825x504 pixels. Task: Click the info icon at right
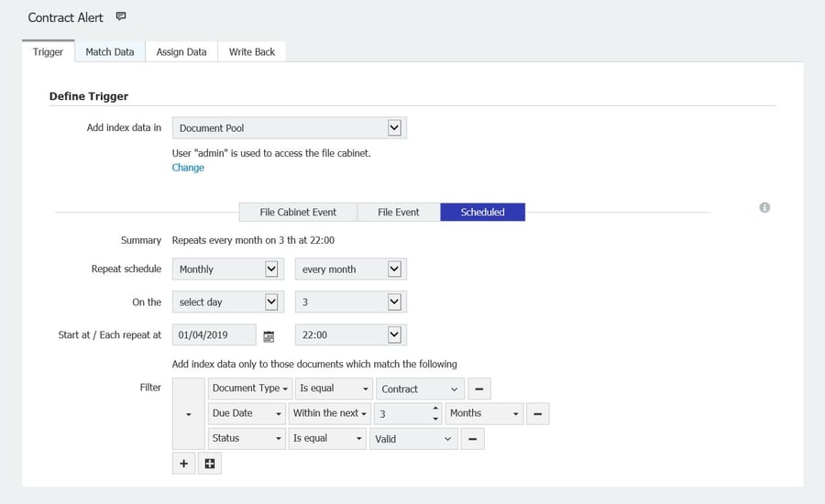coord(764,207)
